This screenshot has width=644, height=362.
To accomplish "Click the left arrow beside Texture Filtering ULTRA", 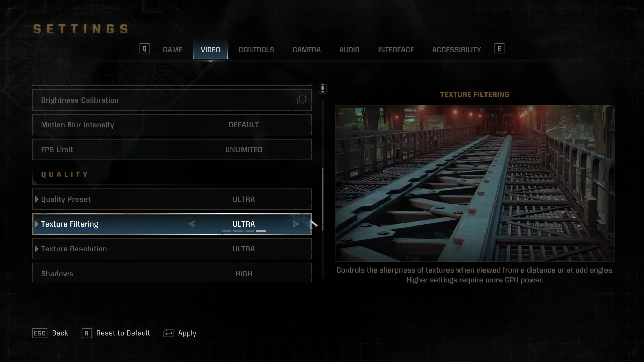I will 191,224.
